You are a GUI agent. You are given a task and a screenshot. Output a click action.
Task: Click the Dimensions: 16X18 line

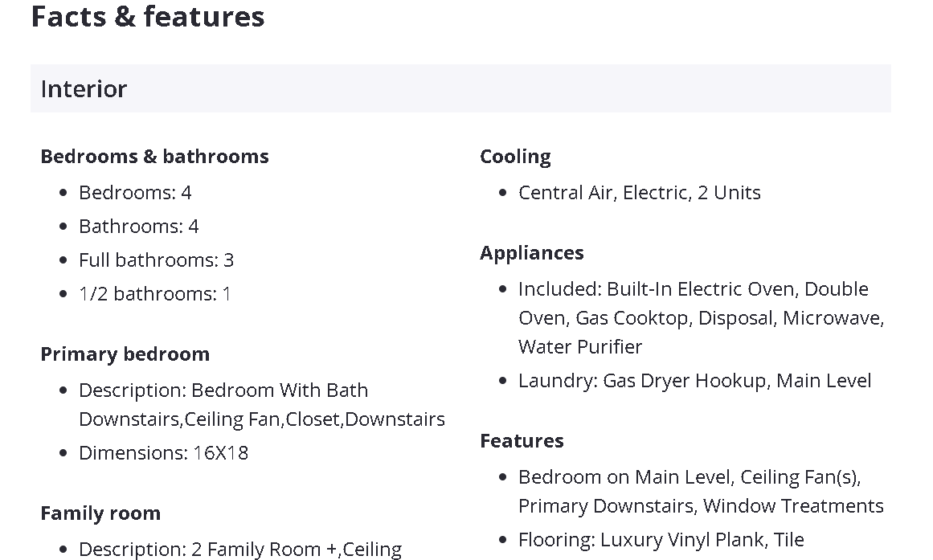(163, 453)
